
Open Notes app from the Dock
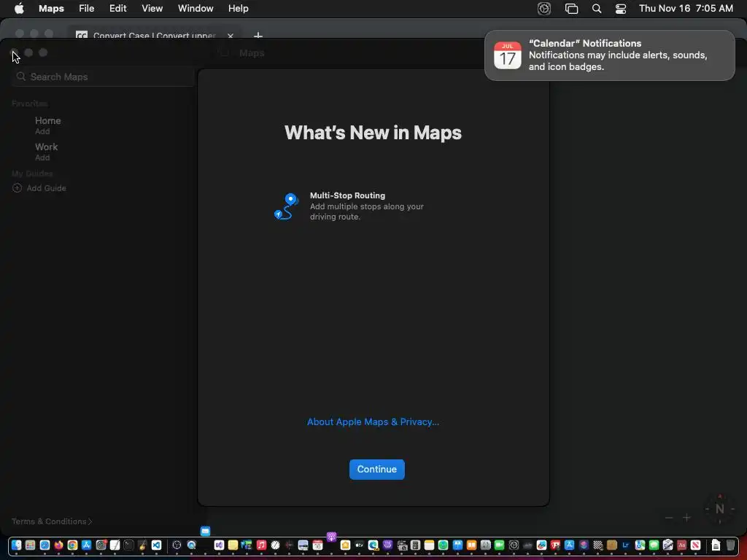429,545
